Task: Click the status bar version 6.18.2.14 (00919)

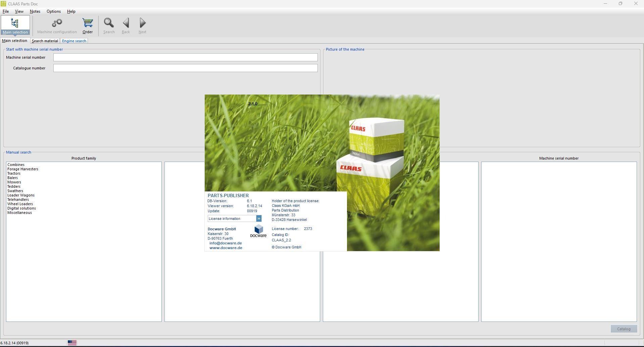Action: pyautogui.click(x=14, y=343)
